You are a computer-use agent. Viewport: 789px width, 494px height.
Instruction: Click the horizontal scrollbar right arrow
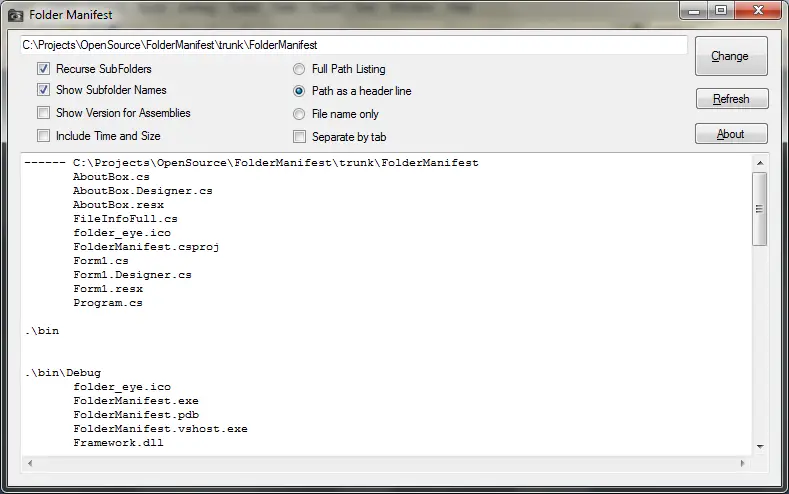pyautogui.click(x=743, y=463)
